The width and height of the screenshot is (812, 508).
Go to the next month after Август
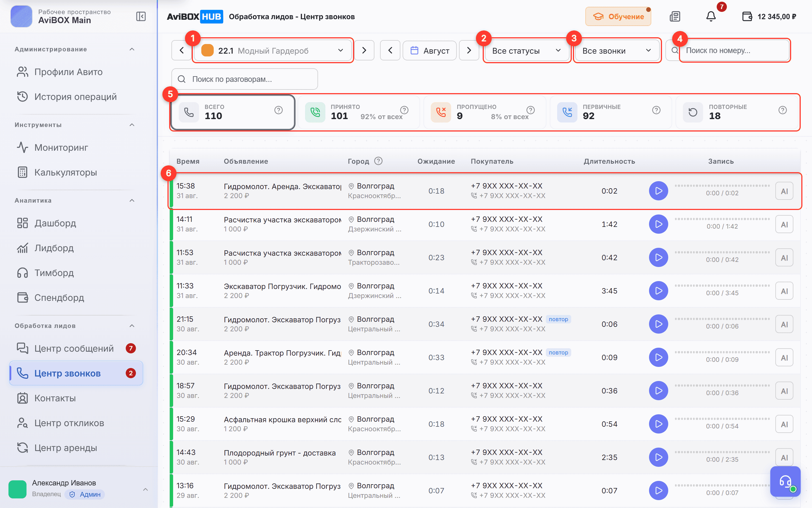coord(469,51)
